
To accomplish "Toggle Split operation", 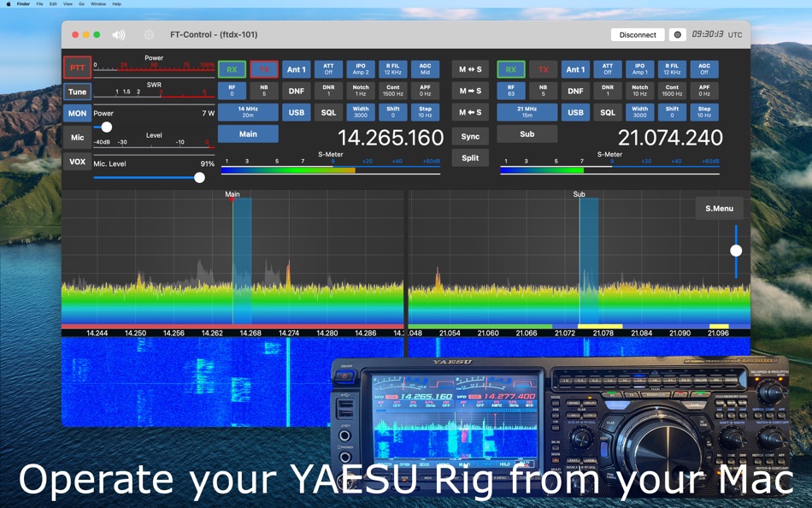I will pyautogui.click(x=470, y=157).
